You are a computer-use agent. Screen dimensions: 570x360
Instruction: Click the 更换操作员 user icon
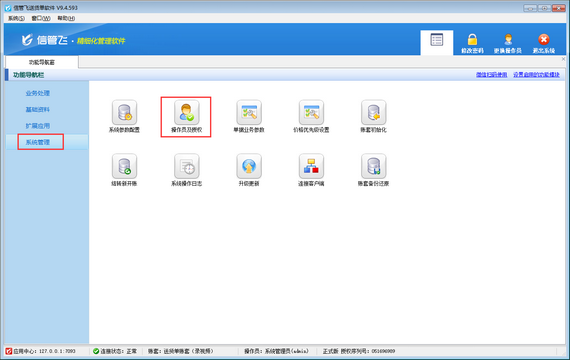[x=508, y=39]
